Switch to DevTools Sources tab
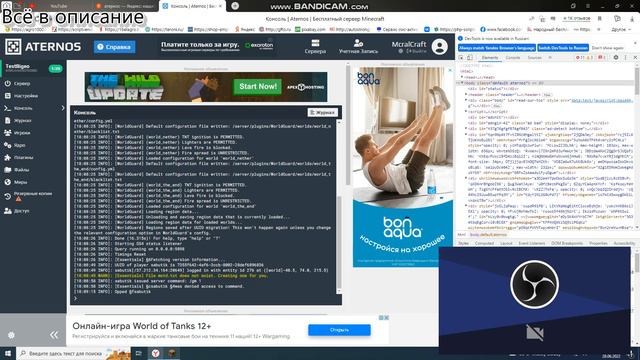The height and width of the screenshot is (360, 640). 534,58
